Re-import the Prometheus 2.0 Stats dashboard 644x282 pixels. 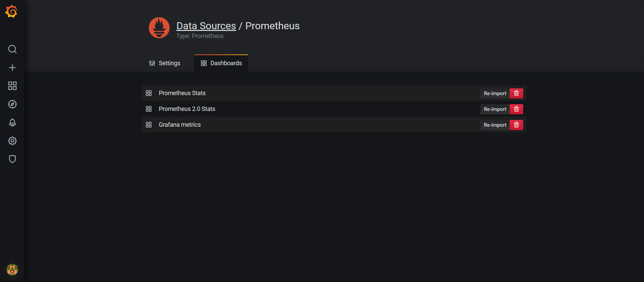(x=495, y=109)
